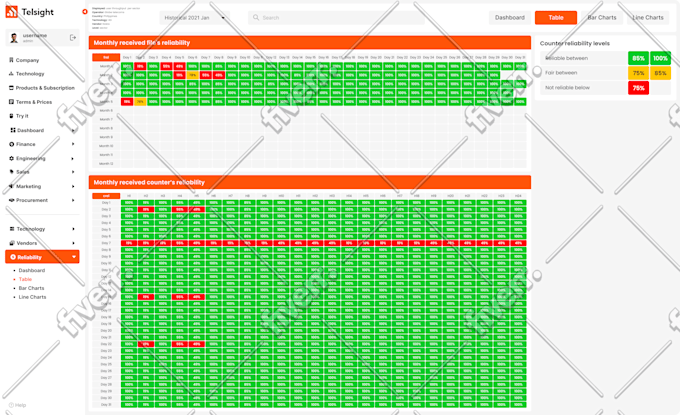Expand the Procurement submenu arrow
Viewport: 680px width, 415px height.
(73, 200)
